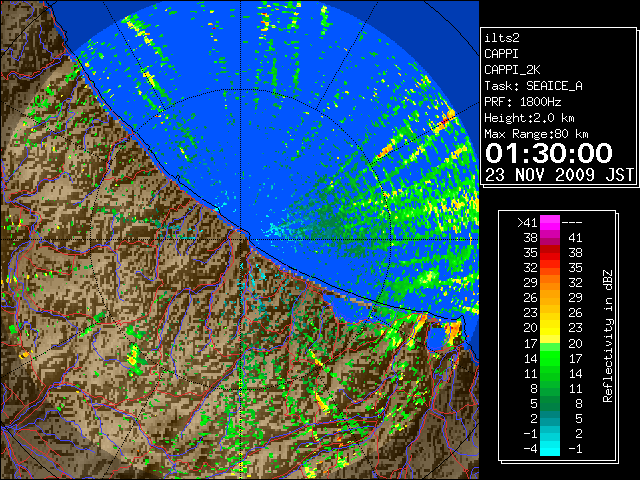Image resolution: width=640 pixels, height=480 pixels.
Task: Click the 'PRF: 1800Hz' line
Action: click(x=523, y=102)
